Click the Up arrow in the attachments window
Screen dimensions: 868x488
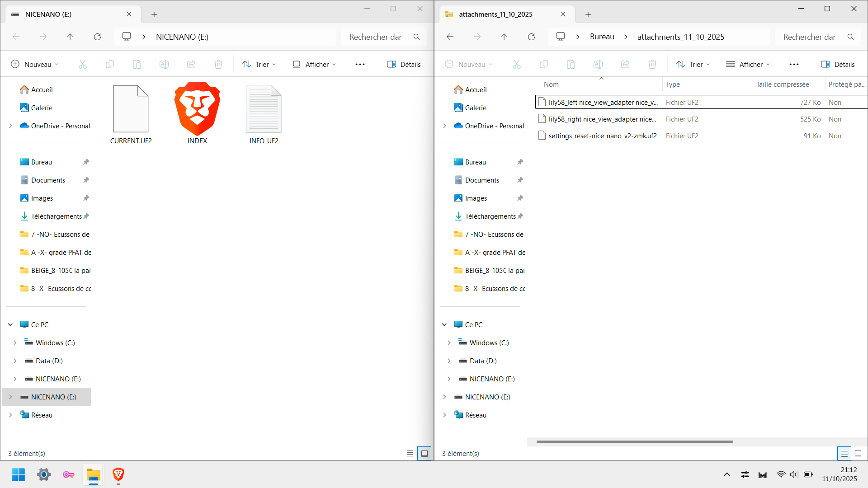[x=504, y=37]
